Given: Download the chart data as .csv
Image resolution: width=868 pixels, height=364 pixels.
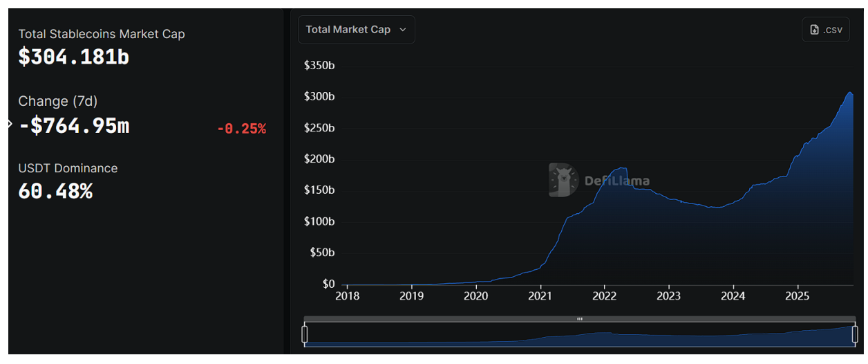Looking at the screenshot, I should pos(826,30).
